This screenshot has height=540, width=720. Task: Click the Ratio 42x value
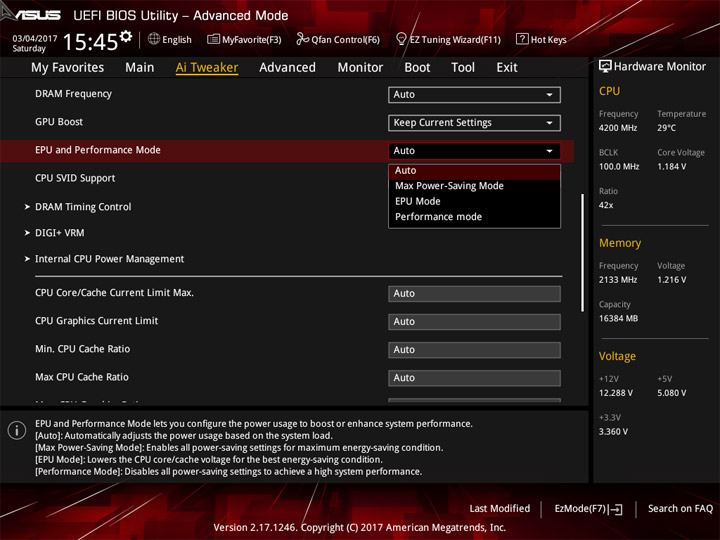click(606, 205)
